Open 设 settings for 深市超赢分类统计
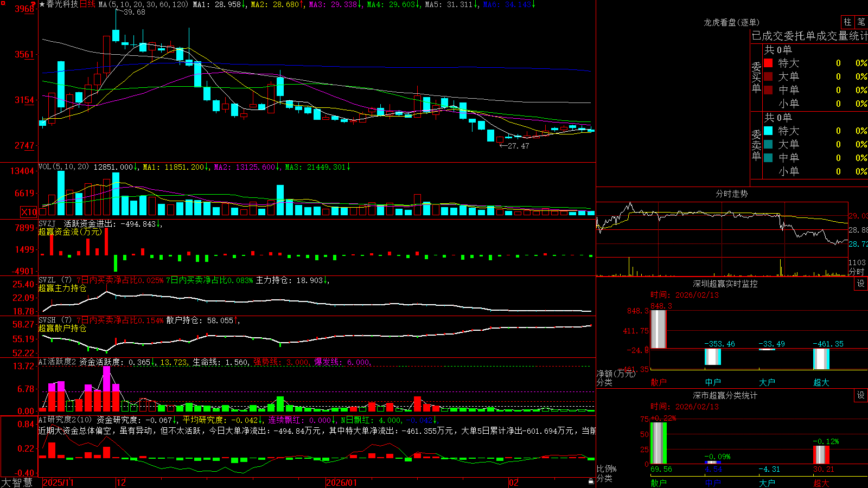 click(861, 395)
